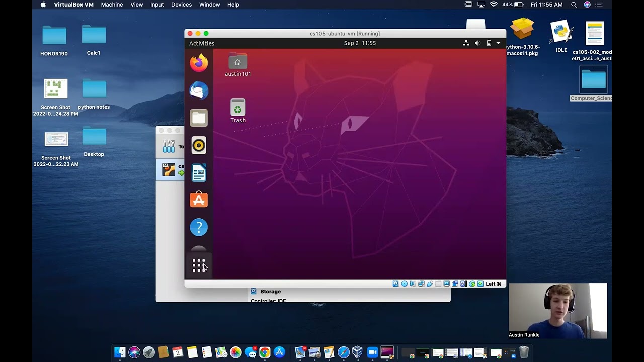Viewport: 644px width, 362px height.
Task: Click the mouse integration indicator
Action: coord(472,284)
